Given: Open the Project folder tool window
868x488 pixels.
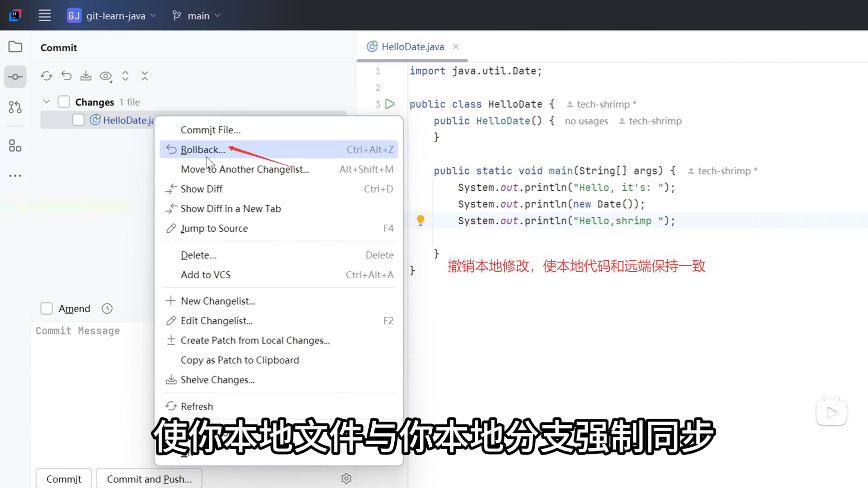Looking at the screenshot, I should pos(15,47).
